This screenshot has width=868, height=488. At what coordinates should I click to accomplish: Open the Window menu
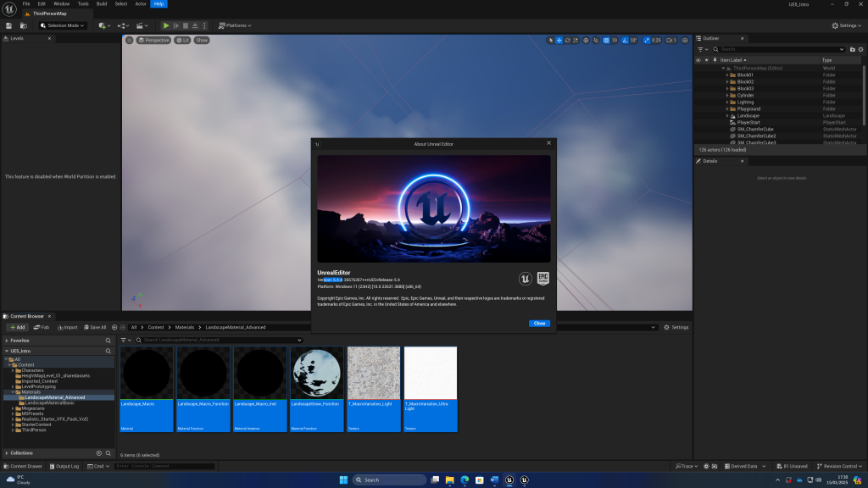click(x=61, y=4)
